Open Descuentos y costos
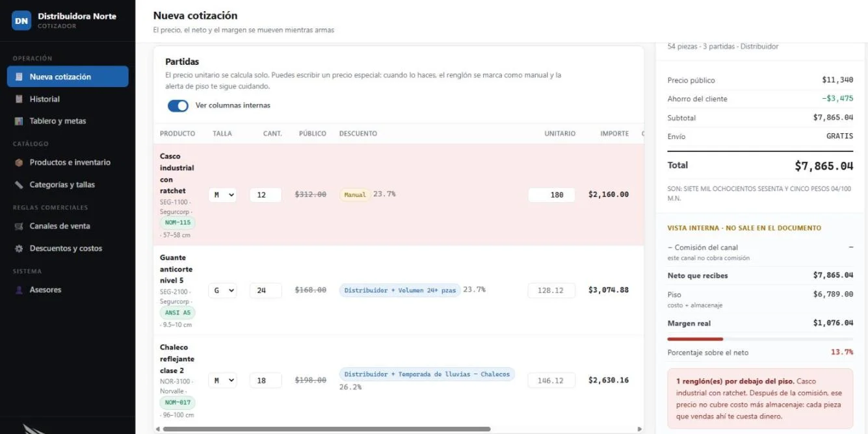Viewport: 868px width, 434px height. [68, 248]
